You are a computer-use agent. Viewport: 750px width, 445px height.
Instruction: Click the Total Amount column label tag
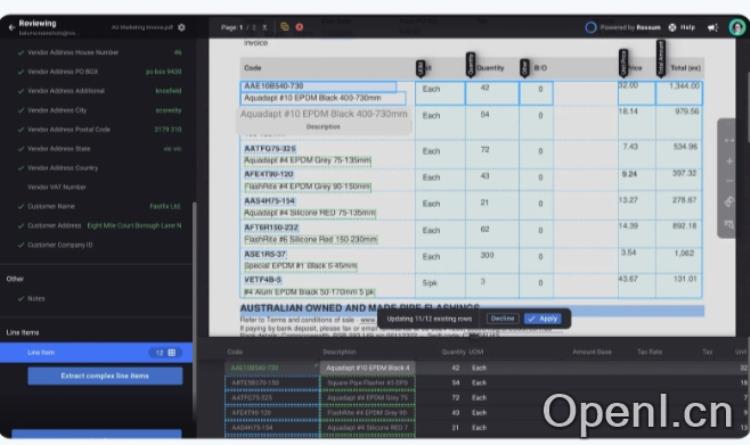click(660, 58)
